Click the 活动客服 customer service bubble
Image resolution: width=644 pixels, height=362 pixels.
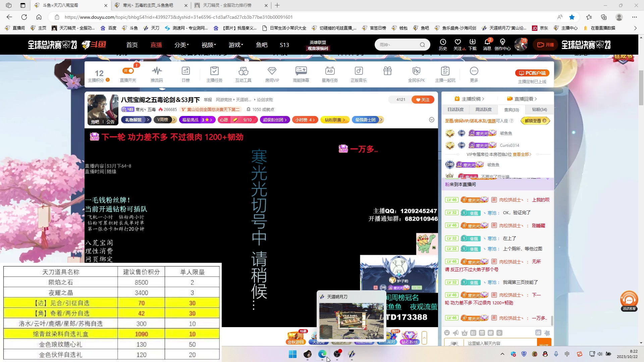629,301
